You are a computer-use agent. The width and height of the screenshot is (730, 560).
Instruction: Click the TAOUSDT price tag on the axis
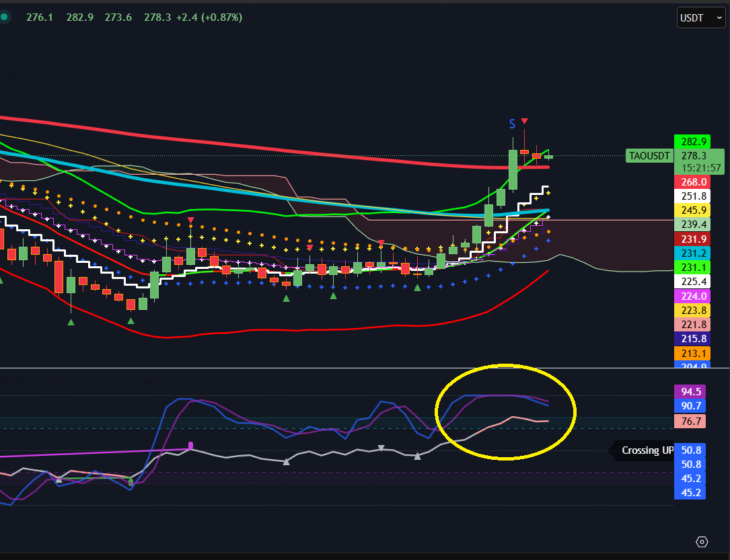click(648, 155)
